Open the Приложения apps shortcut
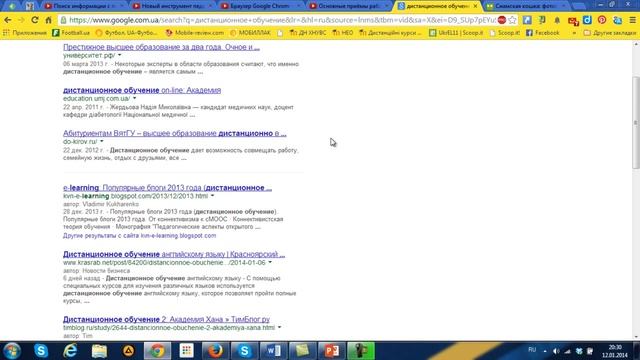The image size is (640, 360). pyautogui.click(x=25, y=33)
